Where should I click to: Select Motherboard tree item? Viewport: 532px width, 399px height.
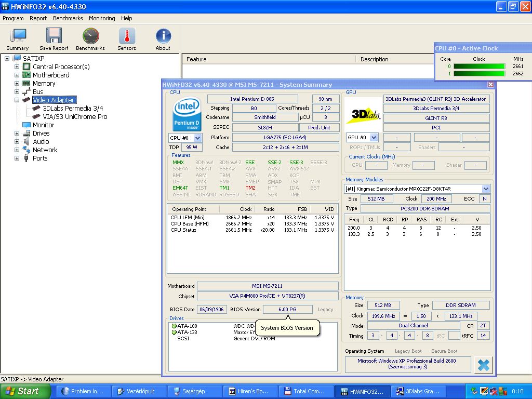tap(51, 75)
